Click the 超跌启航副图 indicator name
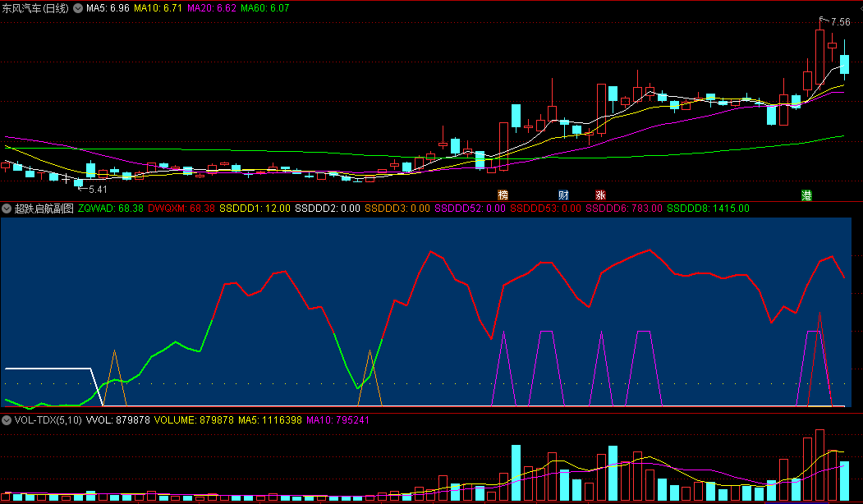This screenshot has width=863, height=504. point(44,208)
